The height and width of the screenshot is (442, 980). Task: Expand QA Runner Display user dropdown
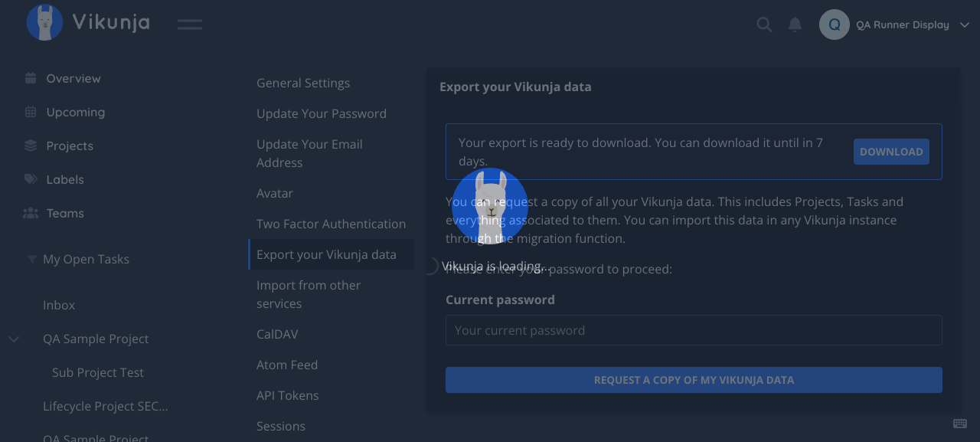(903, 25)
